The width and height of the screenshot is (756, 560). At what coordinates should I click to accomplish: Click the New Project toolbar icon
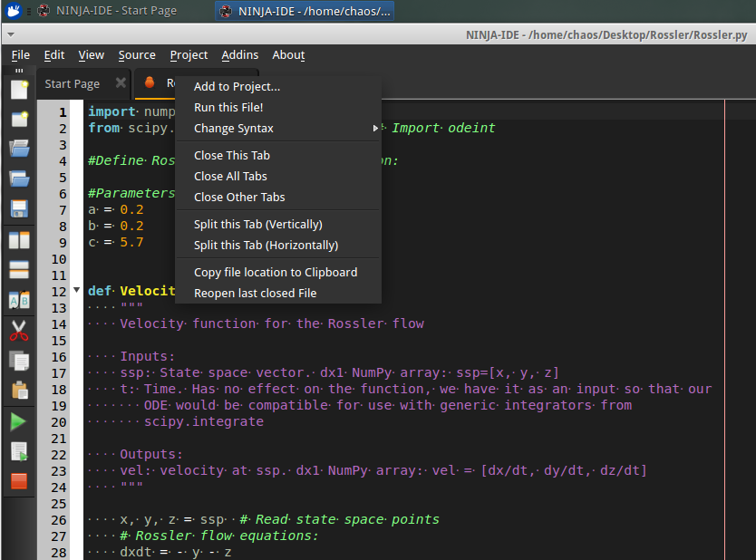pyautogui.click(x=19, y=119)
